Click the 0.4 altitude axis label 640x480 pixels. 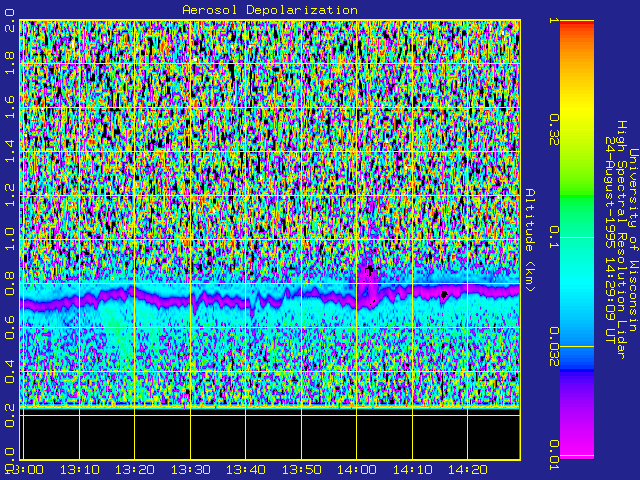tap(9, 371)
